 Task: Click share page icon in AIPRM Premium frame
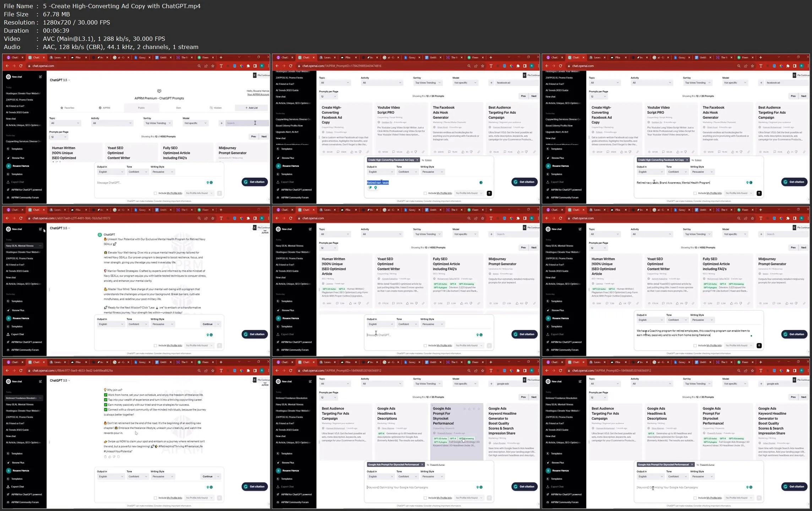click(x=206, y=66)
